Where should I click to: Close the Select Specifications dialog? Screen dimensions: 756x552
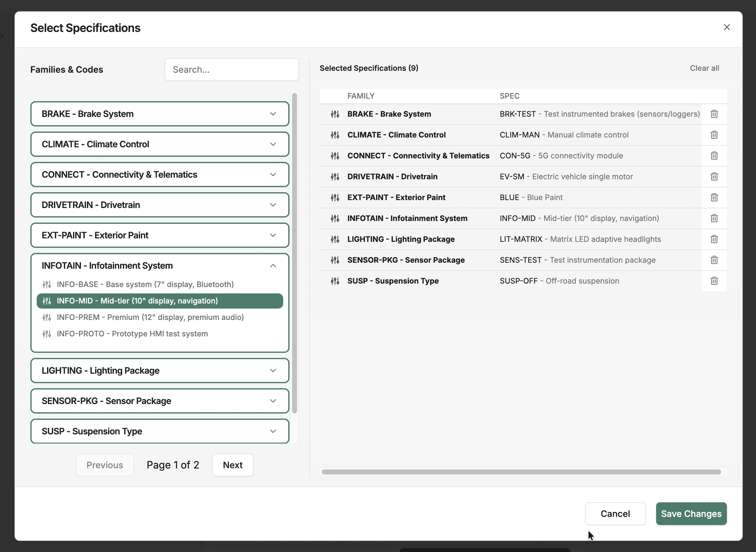[727, 28]
